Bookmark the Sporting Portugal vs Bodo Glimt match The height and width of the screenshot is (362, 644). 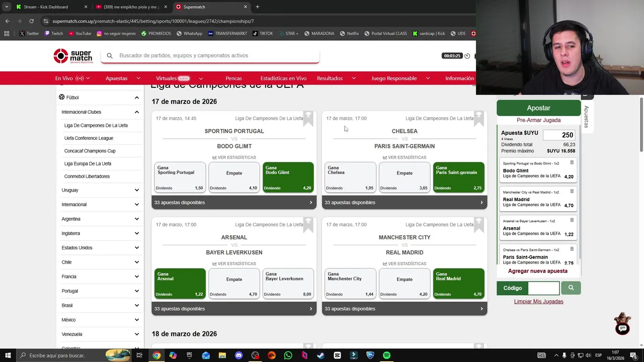(308, 119)
